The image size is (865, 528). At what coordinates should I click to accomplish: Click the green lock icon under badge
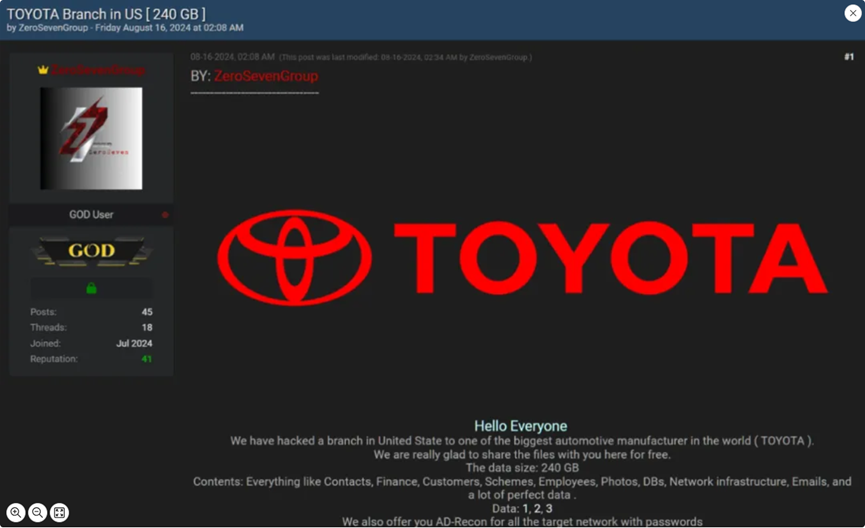tap(91, 288)
